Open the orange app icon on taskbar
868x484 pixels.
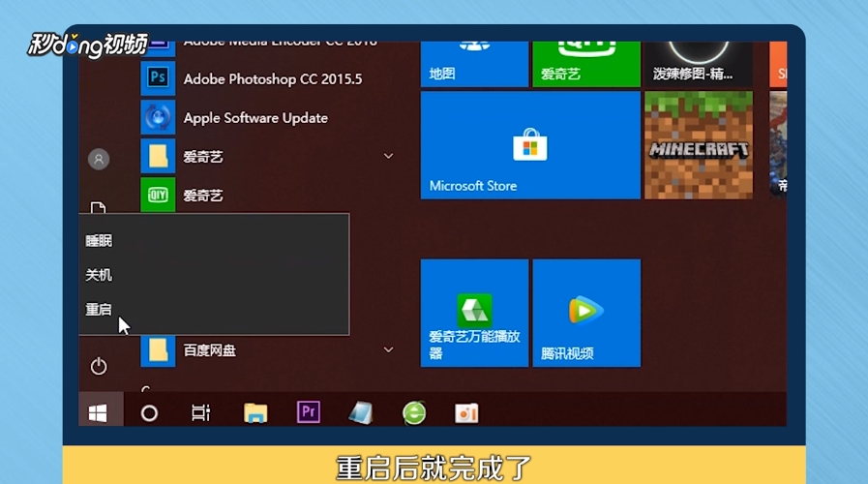coord(466,413)
